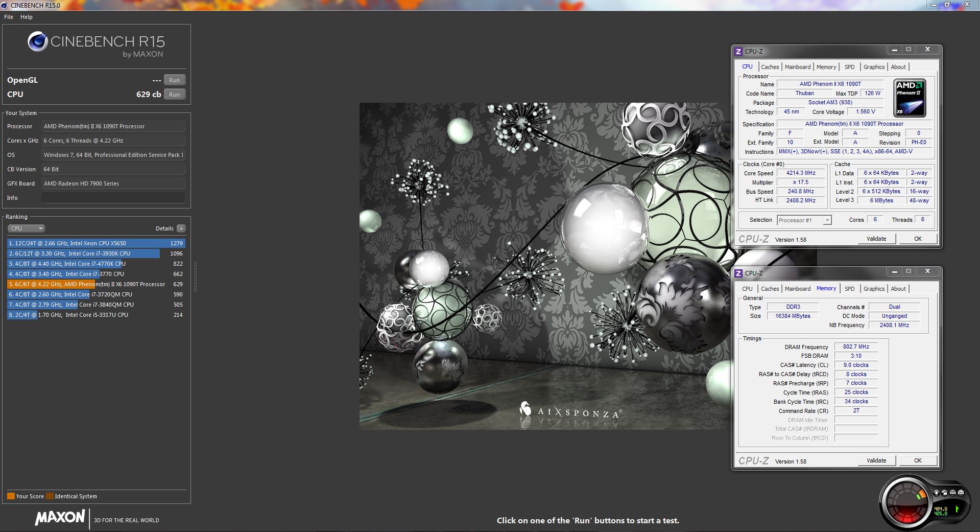Click the AMD Phenom II processor logo
Viewport: 980px width, 532px height.
tap(910, 98)
